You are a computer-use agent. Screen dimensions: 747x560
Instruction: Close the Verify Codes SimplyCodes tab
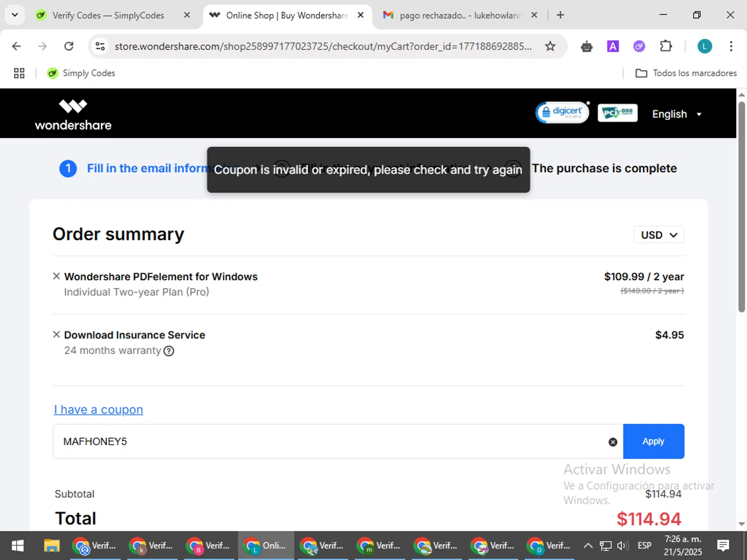point(187,15)
